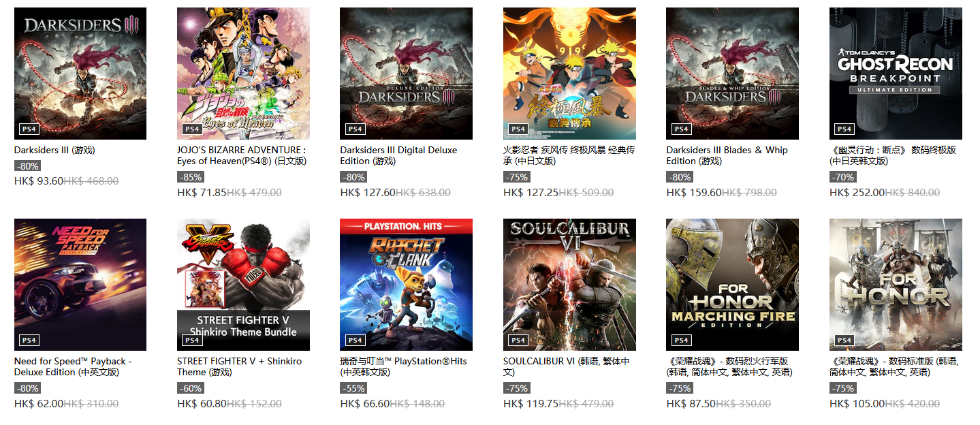Screen dimensions: 980x425
Task: Open SOULCALIBUR VI title text link
Action: click(566, 366)
